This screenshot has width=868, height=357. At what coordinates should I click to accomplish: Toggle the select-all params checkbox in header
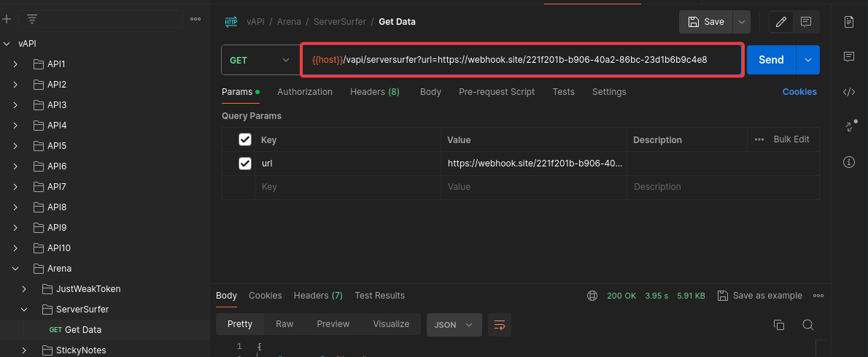pyautogui.click(x=245, y=139)
